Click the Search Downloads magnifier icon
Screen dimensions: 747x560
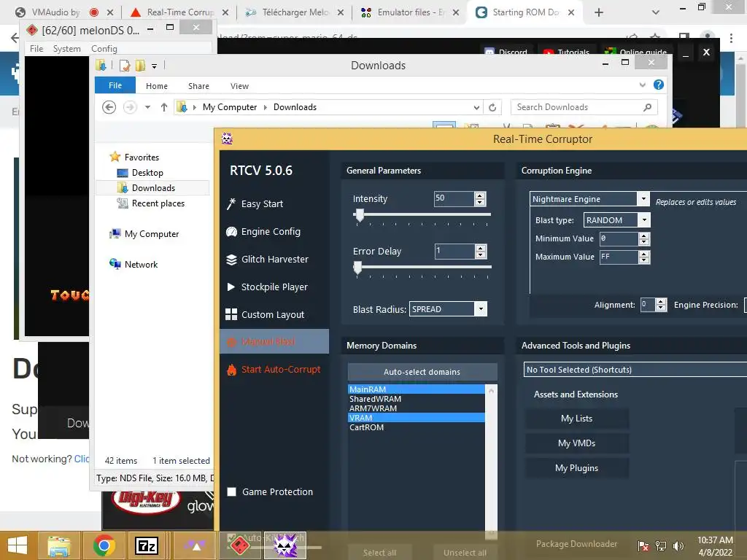point(647,107)
